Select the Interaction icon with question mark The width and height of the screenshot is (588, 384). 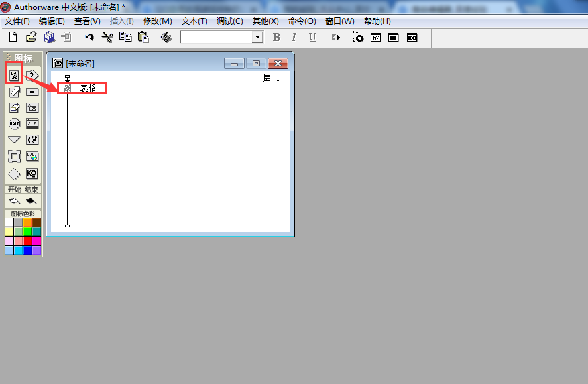click(32, 76)
